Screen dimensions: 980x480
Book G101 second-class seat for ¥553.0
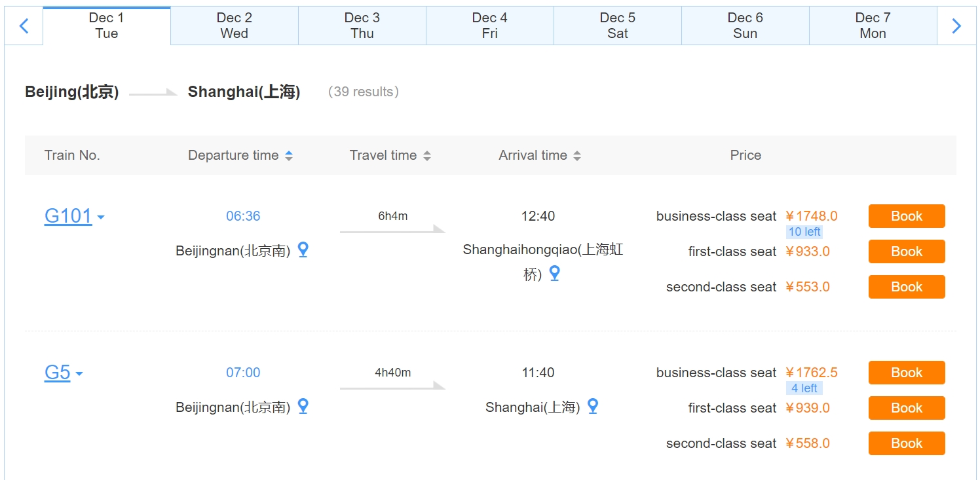click(x=907, y=287)
